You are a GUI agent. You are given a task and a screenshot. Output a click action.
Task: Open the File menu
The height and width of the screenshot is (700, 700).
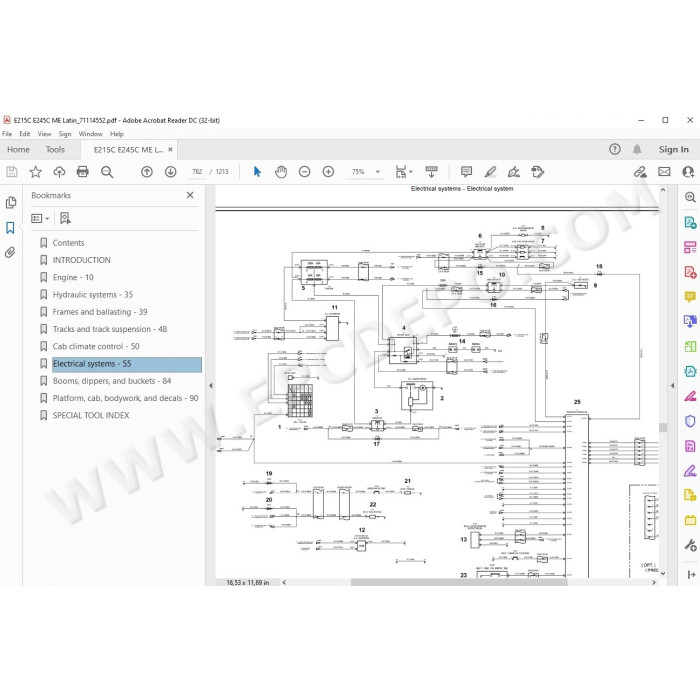click(7, 134)
